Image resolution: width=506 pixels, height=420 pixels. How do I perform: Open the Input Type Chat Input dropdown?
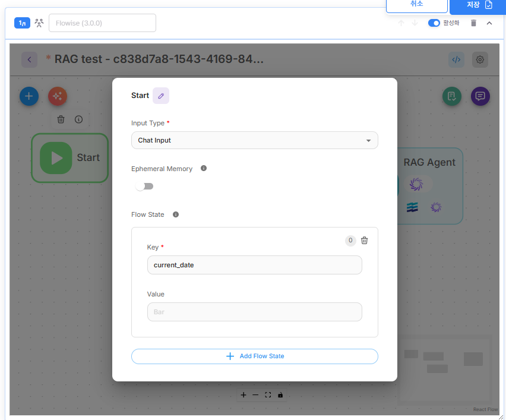254,141
